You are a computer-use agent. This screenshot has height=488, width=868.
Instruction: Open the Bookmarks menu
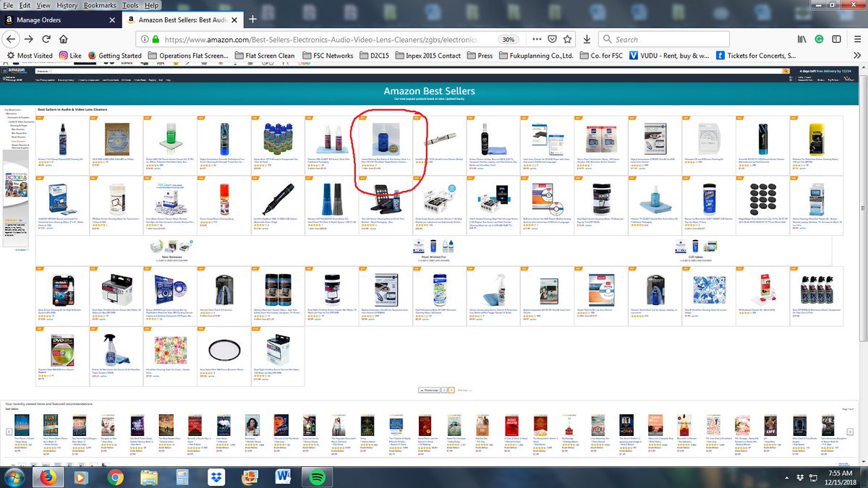pyautogui.click(x=99, y=5)
